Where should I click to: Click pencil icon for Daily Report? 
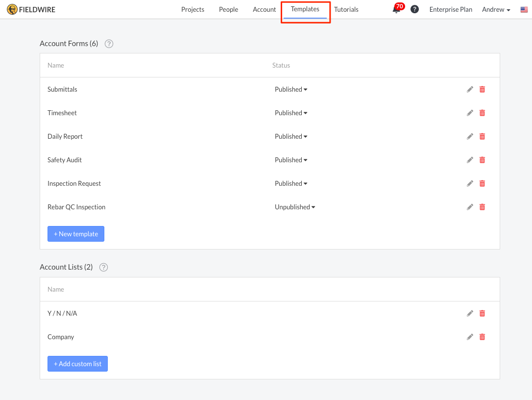(470, 136)
